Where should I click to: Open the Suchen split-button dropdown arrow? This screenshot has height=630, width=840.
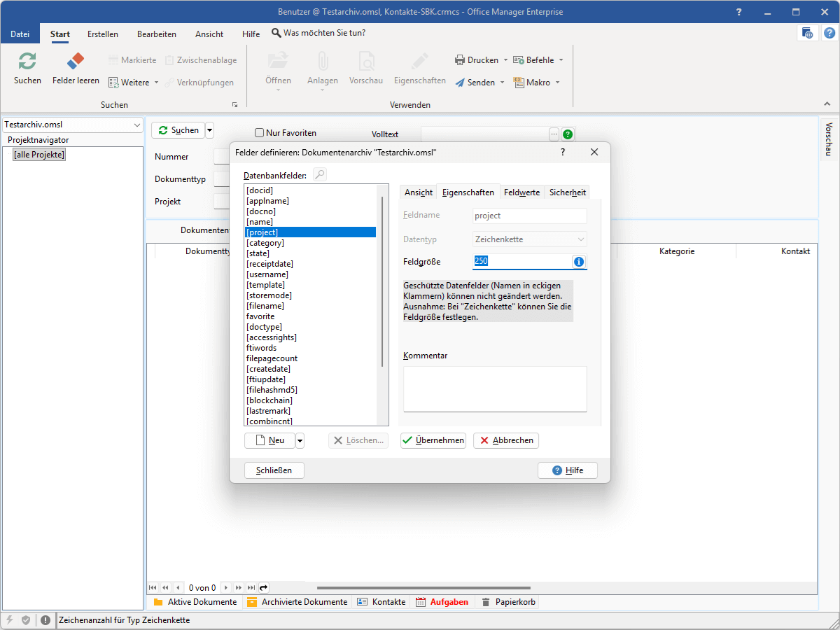pos(209,130)
